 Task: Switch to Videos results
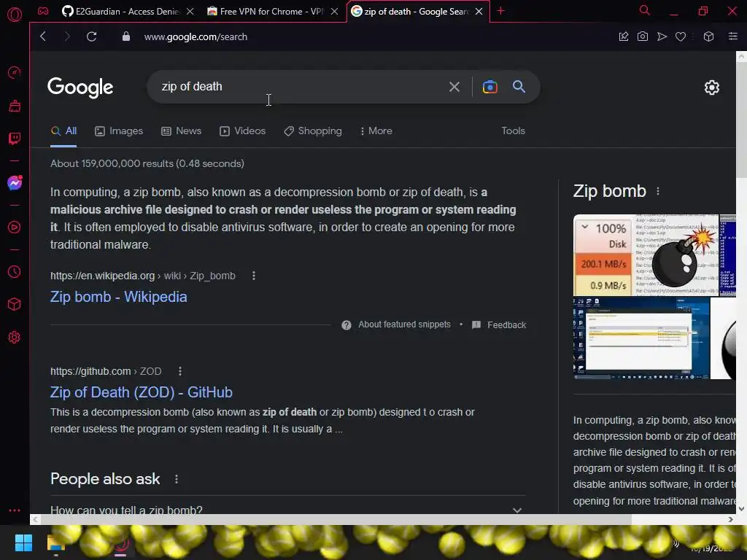coord(242,131)
